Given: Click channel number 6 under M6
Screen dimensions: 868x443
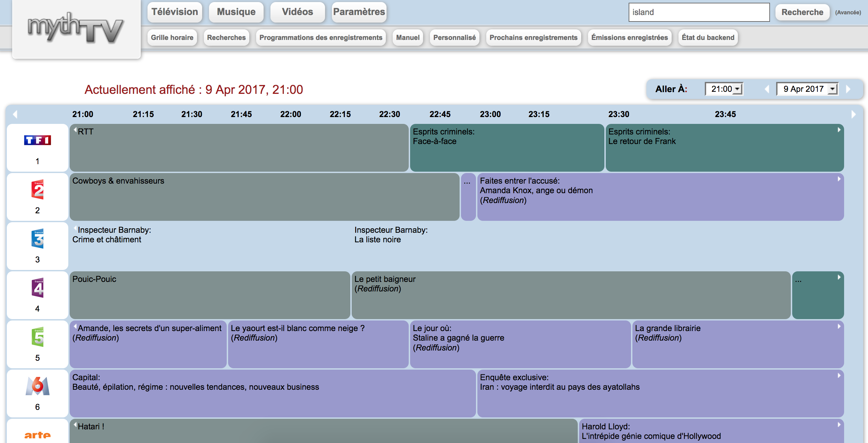Looking at the screenshot, I should (x=38, y=407).
